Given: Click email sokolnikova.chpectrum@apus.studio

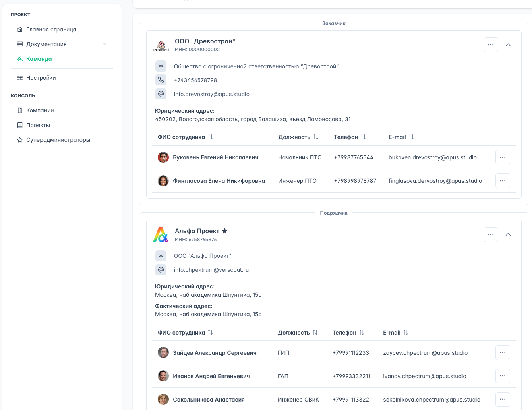Looking at the screenshot, I should click(432, 400).
